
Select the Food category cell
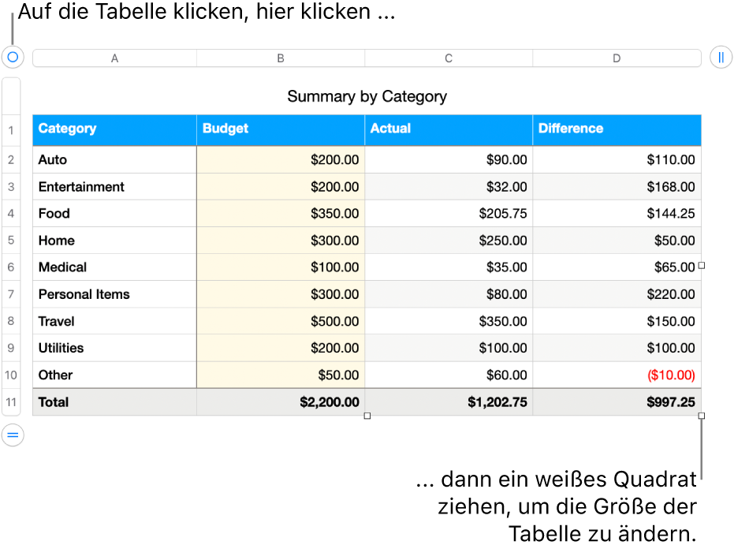coord(114,213)
